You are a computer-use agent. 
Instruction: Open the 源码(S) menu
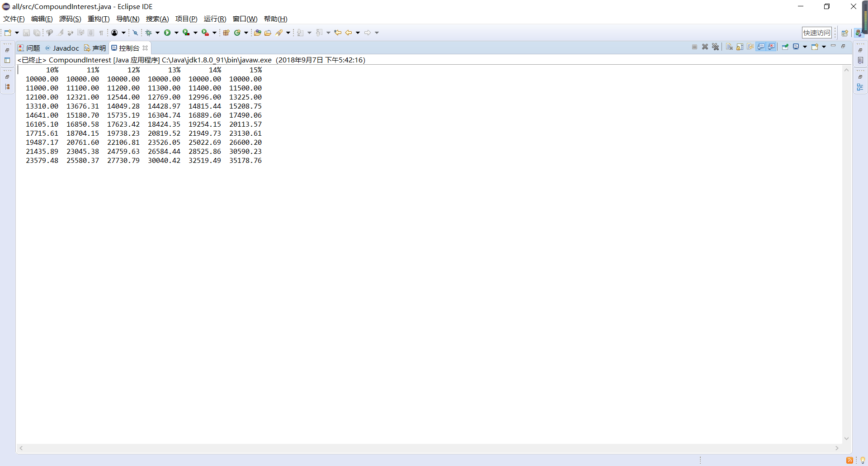[x=70, y=19]
